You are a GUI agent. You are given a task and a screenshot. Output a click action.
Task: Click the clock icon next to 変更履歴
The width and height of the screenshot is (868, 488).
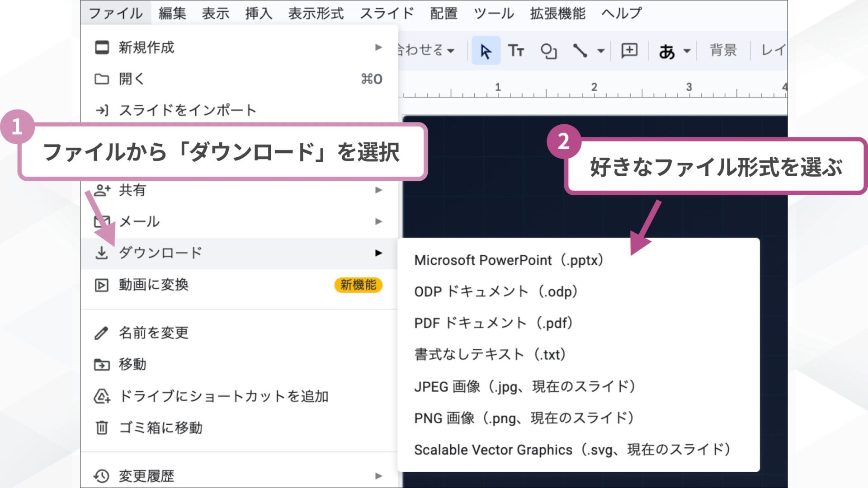[101, 475]
